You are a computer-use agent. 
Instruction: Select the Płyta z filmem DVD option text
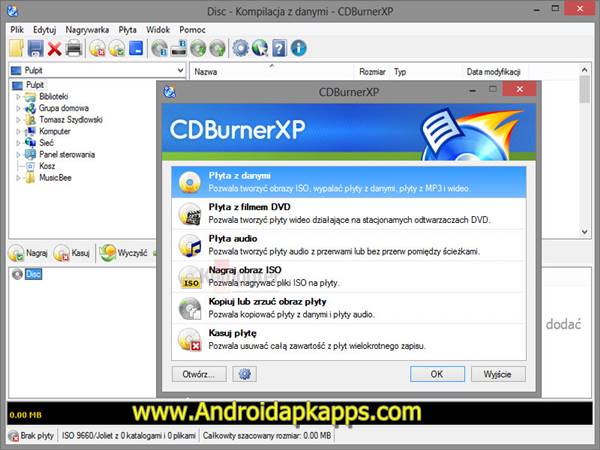click(x=249, y=207)
